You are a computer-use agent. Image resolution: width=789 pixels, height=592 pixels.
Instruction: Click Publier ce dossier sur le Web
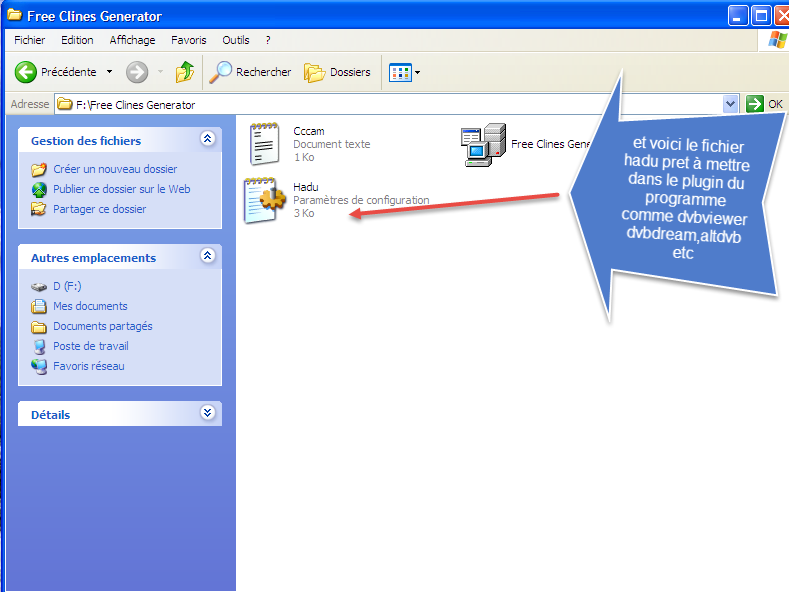point(121,189)
